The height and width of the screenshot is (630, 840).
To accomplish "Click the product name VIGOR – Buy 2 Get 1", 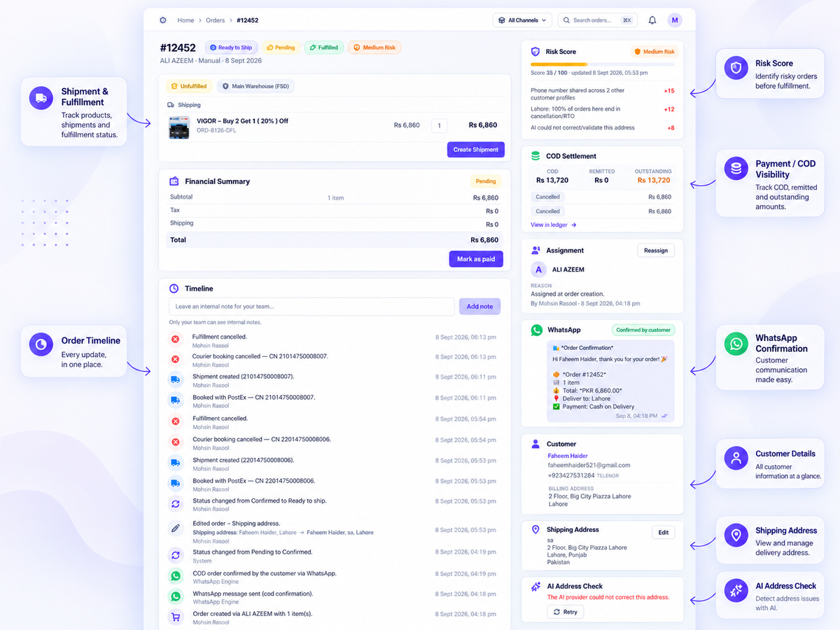I will (x=242, y=121).
